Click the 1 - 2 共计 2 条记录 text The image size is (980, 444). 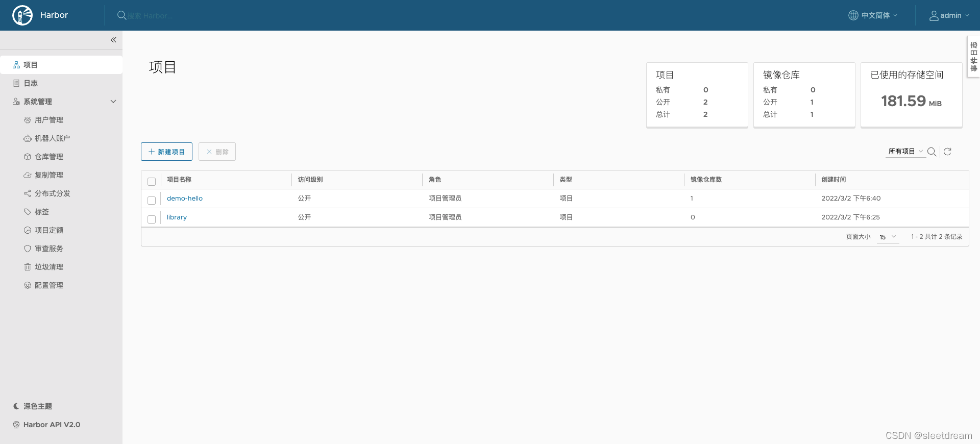(x=937, y=237)
